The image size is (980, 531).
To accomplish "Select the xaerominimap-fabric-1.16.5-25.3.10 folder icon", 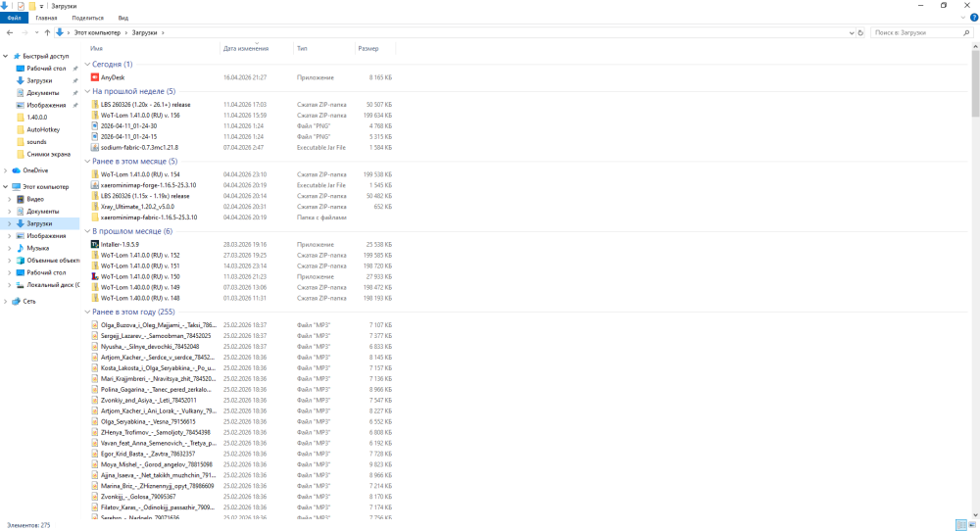I will pyautogui.click(x=94, y=217).
